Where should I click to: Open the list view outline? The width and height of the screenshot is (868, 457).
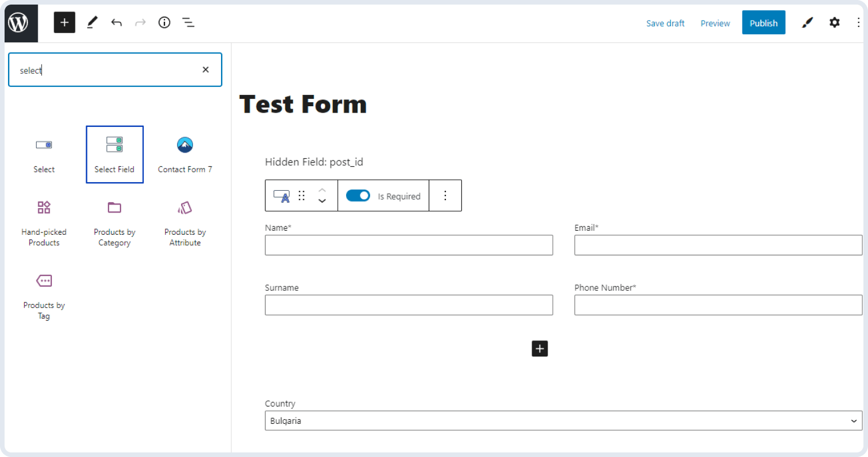click(x=188, y=22)
